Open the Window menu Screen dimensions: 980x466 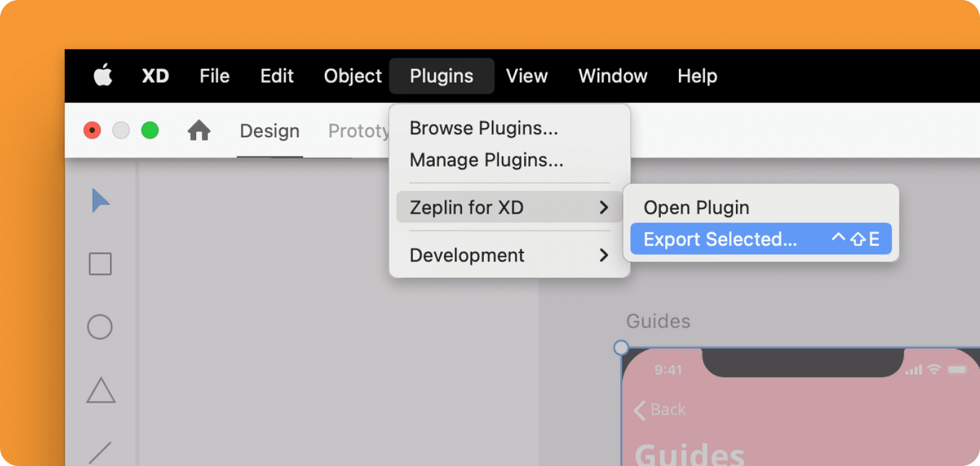coord(612,75)
